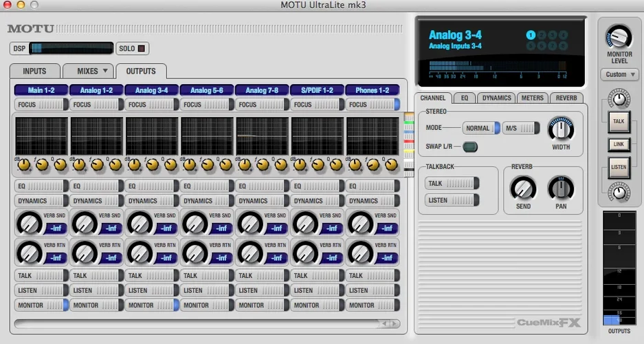644x344 pixels.
Task: Click the Reverb Pan knob
Action: click(x=560, y=187)
